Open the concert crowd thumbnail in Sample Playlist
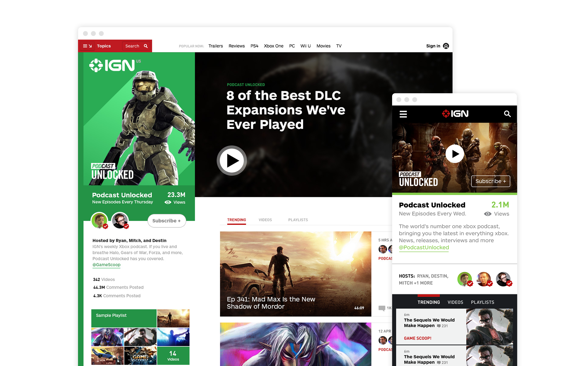 click(173, 337)
